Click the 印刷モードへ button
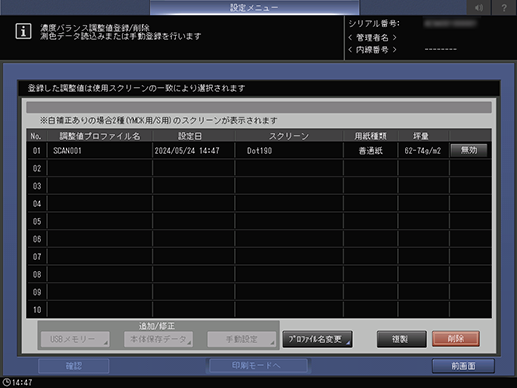Viewport: 517px width, 388px height. coord(258,366)
